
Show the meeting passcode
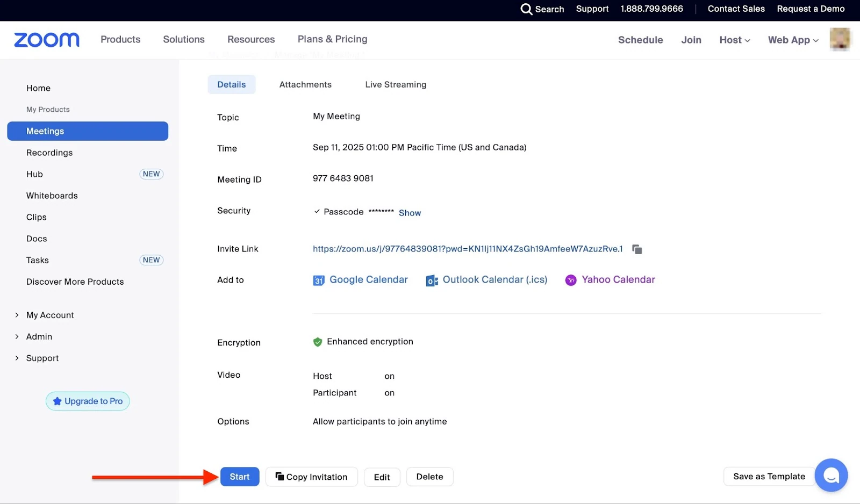point(410,213)
